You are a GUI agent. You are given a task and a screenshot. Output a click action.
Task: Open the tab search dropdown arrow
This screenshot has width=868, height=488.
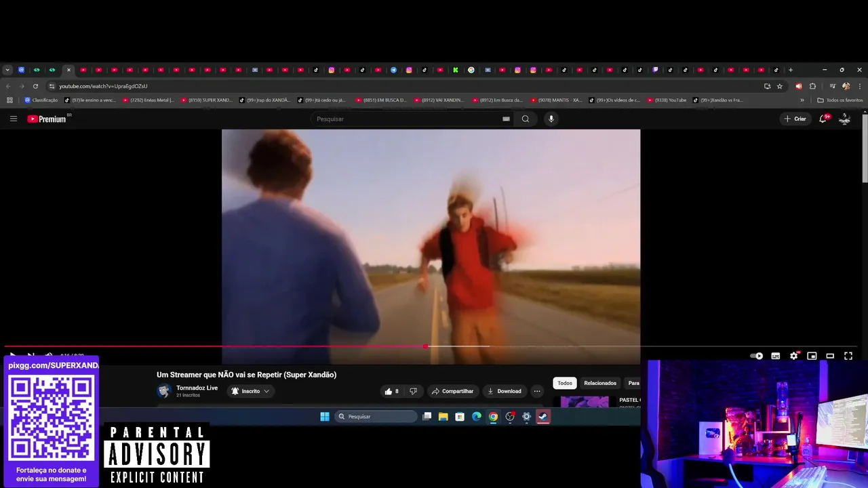[x=7, y=70]
